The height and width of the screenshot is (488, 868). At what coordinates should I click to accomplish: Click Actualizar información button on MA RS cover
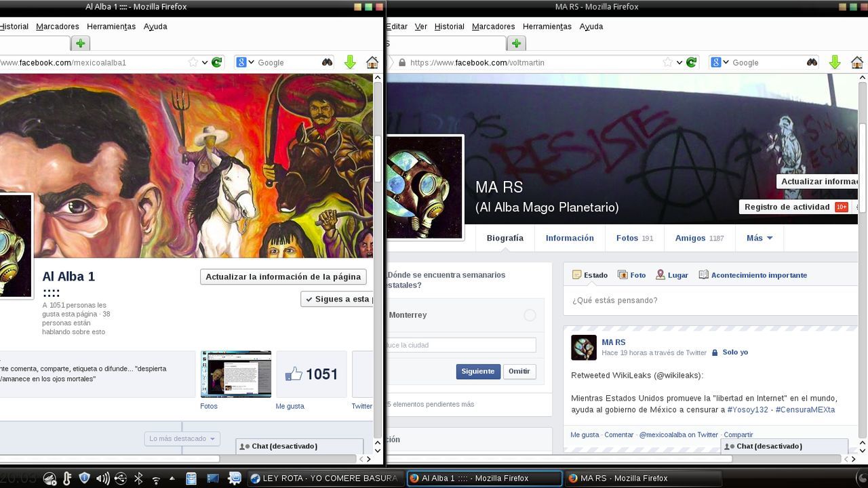pos(818,182)
